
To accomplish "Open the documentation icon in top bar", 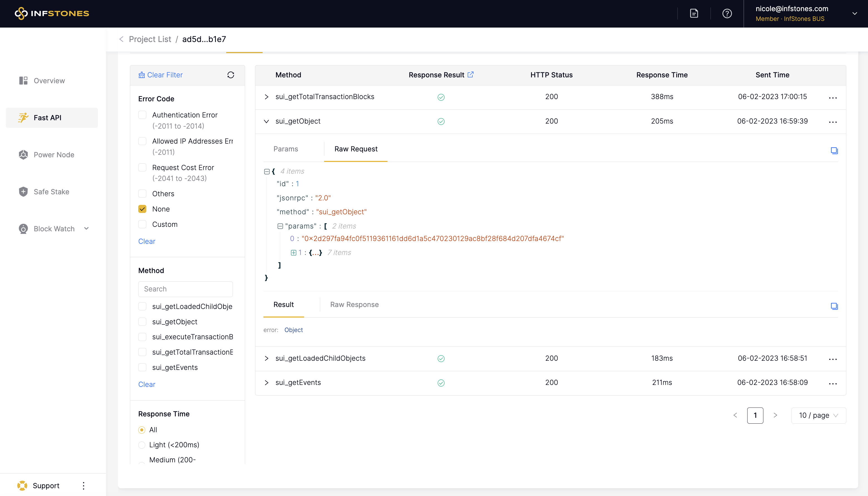I will [x=694, y=14].
